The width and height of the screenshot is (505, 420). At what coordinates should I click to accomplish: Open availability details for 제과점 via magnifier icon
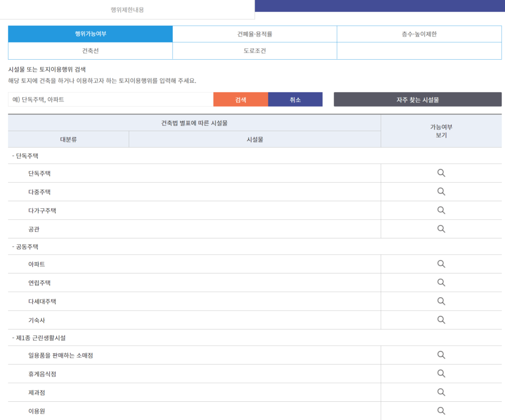tap(441, 392)
